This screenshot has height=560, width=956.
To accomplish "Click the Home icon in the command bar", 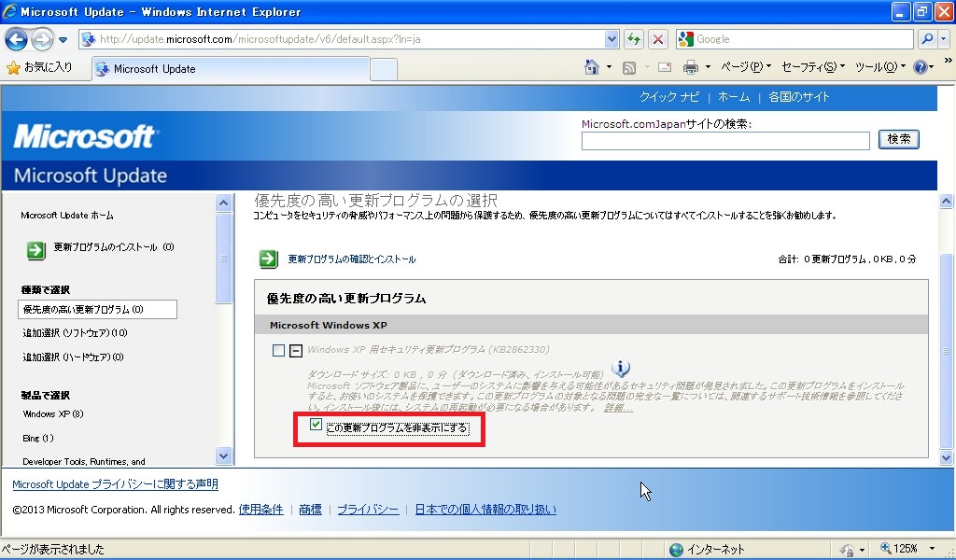I will (591, 67).
